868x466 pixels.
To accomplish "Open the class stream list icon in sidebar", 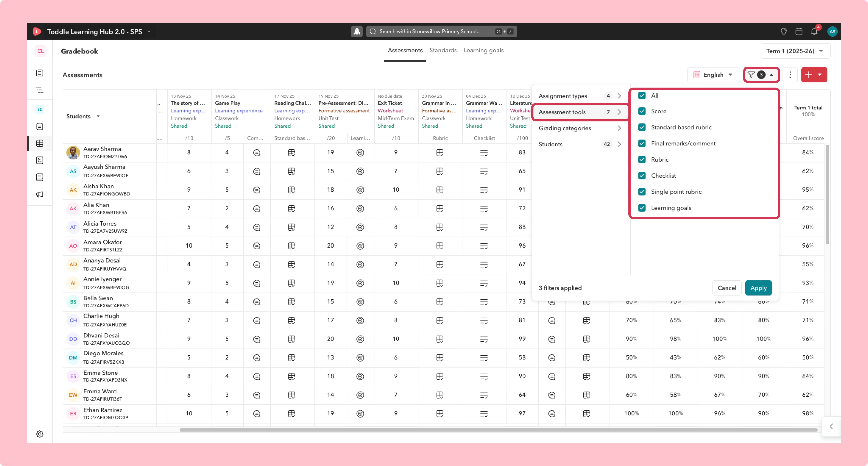I will pos(40,73).
